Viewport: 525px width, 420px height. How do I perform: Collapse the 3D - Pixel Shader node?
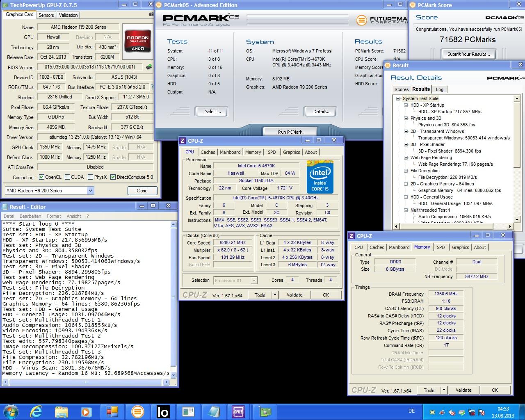[x=406, y=144]
